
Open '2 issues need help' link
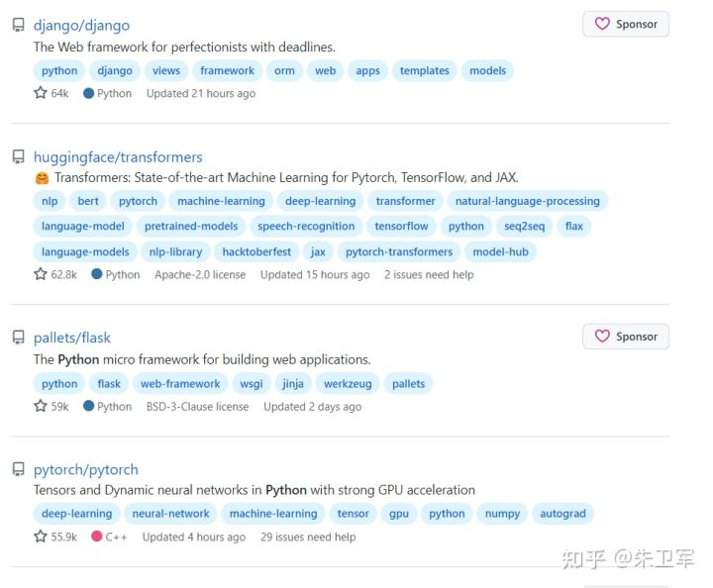coord(429,274)
